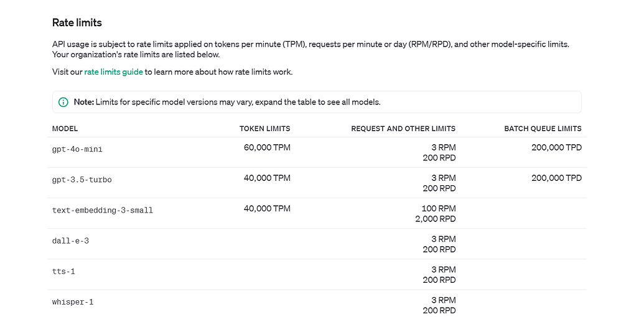Click the 100 RPM value for text-embedding-3-small
Image resolution: width=644 pixels, height=317 pixels.
[439, 209]
